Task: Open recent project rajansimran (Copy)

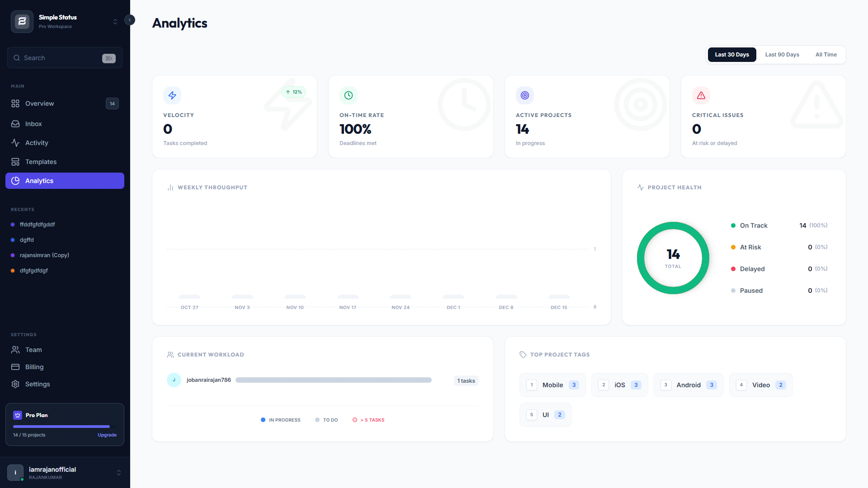Action: pyautogui.click(x=44, y=255)
